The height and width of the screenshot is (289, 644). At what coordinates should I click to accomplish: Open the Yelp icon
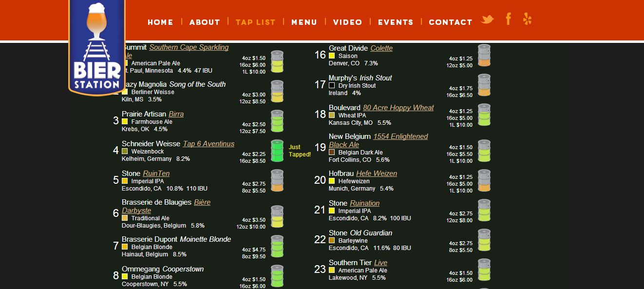click(x=527, y=19)
